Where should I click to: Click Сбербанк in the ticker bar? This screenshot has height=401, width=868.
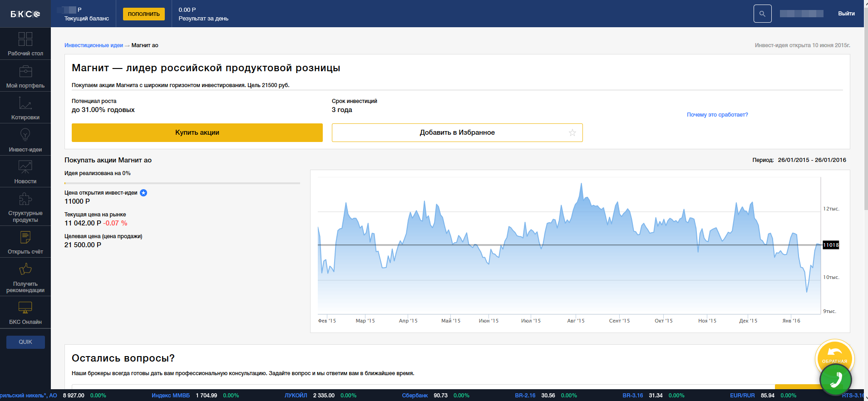click(415, 396)
